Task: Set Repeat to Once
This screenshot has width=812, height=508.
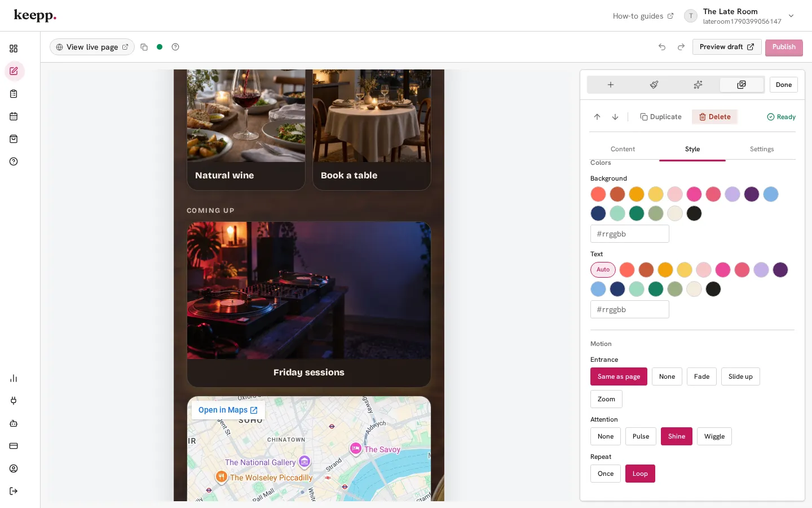Action: point(606,474)
